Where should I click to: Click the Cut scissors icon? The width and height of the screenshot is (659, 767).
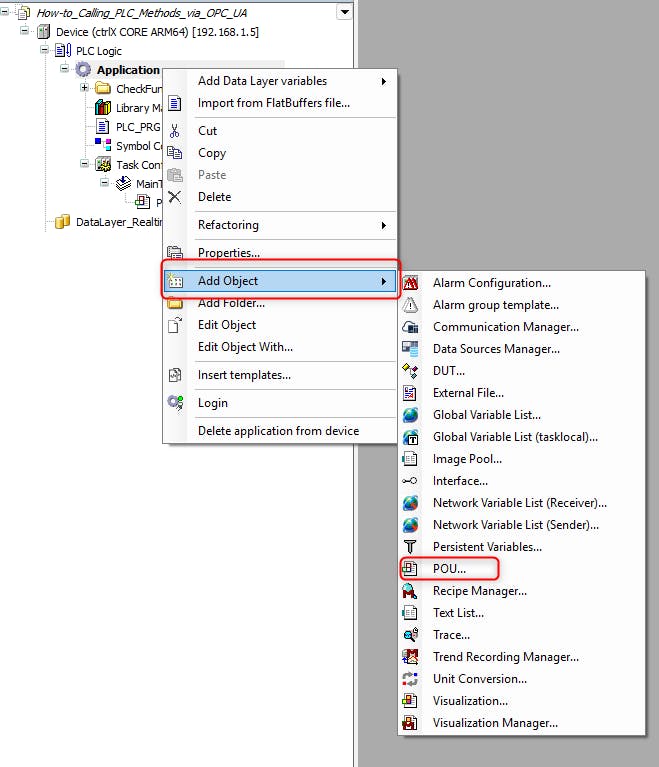tap(175, 131)
